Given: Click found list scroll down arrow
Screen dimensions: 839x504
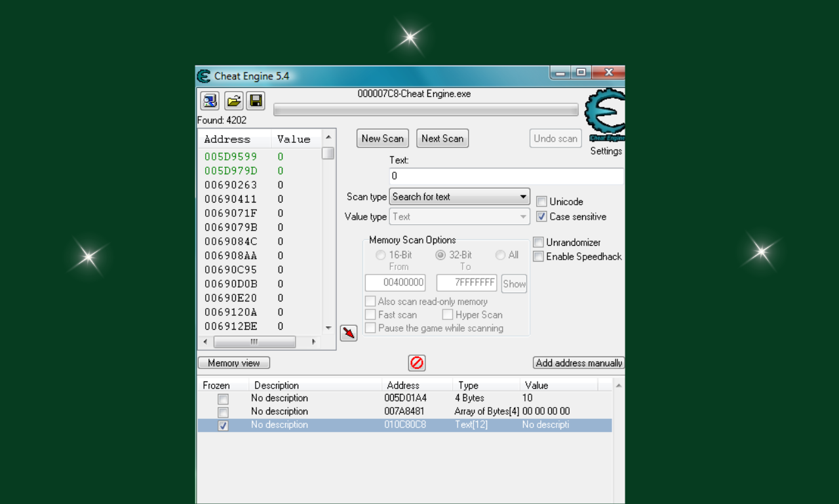Looking at the screenshot, I should point(328,328).
